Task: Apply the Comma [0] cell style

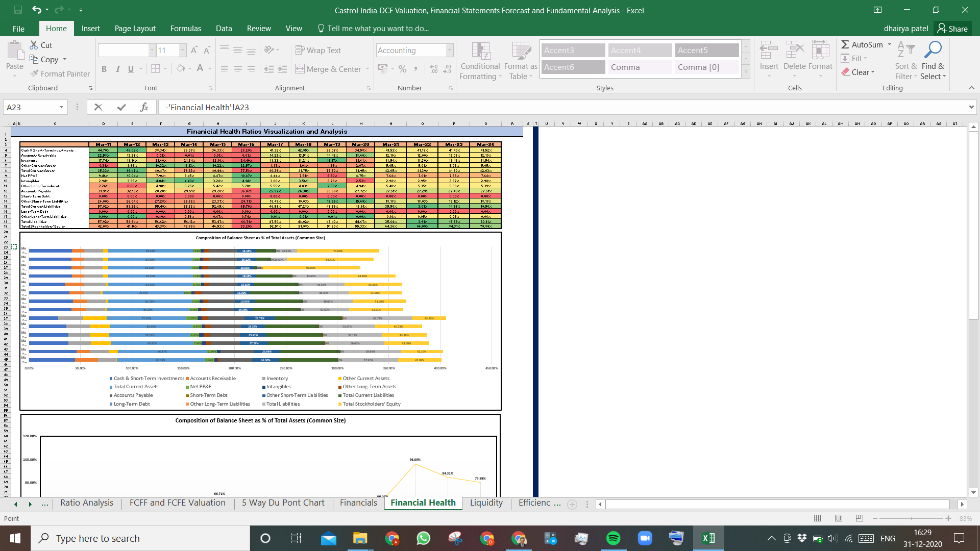Action: [707, 67]
